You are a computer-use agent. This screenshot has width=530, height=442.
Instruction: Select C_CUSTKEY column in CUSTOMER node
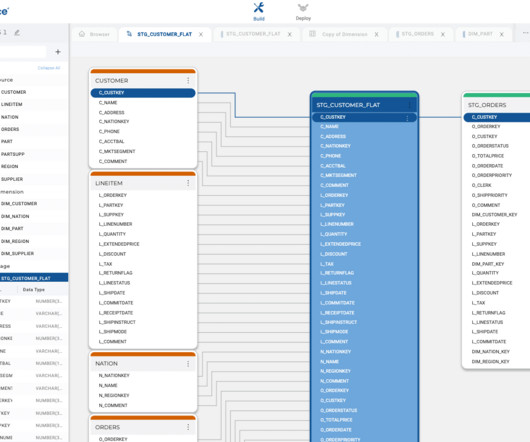(x=143, y=93)
